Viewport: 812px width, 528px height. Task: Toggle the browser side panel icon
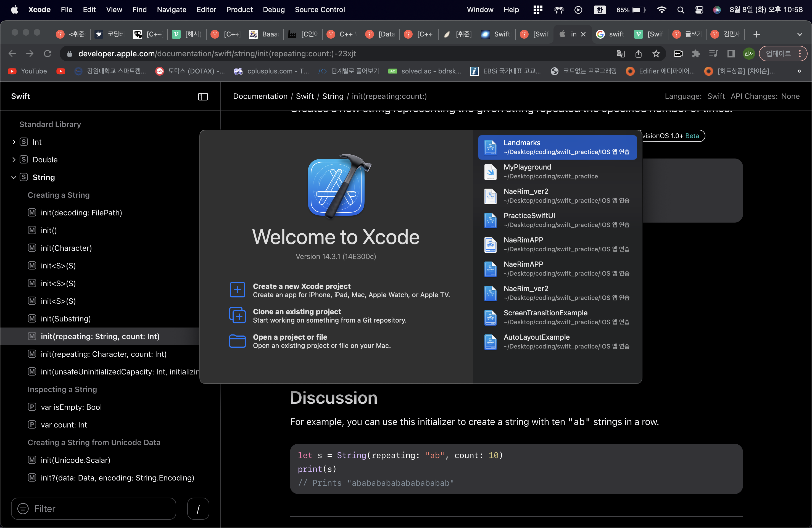pos(731,54)
